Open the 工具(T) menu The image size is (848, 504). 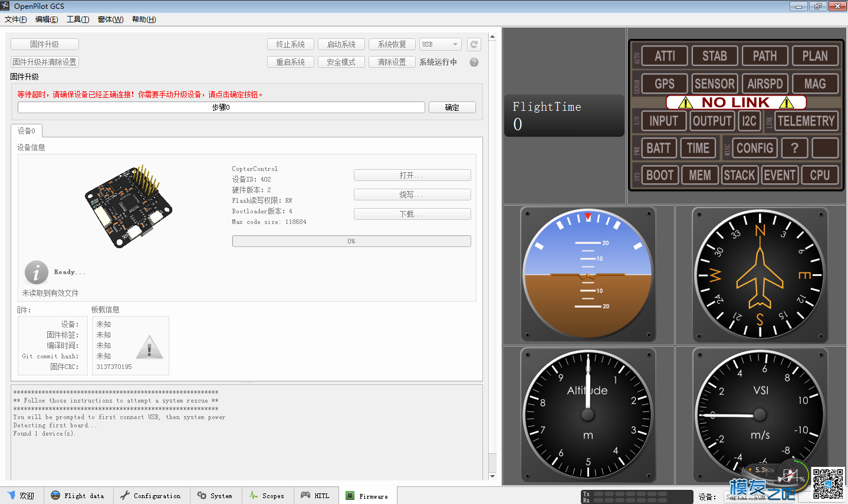[78, 19]
